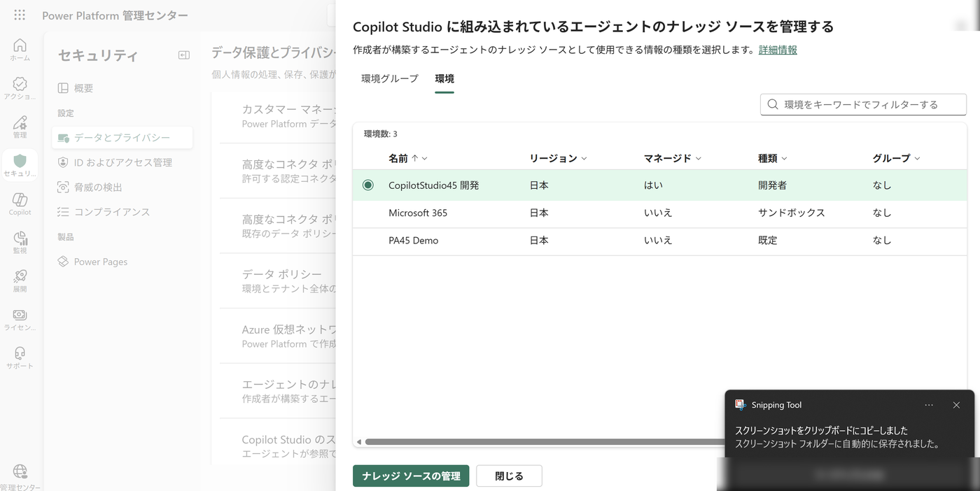Click the ナレッジ ソースの管理 button
Viewport: 980px width, 491px height.
(x=411, y=476)
